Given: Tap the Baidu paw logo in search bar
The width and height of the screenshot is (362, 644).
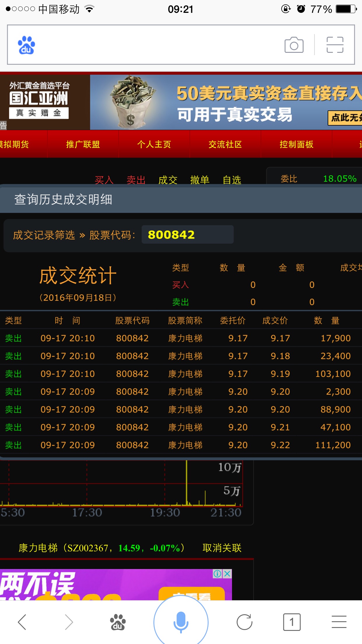Looking at the screenshot, I should point(26,45).
